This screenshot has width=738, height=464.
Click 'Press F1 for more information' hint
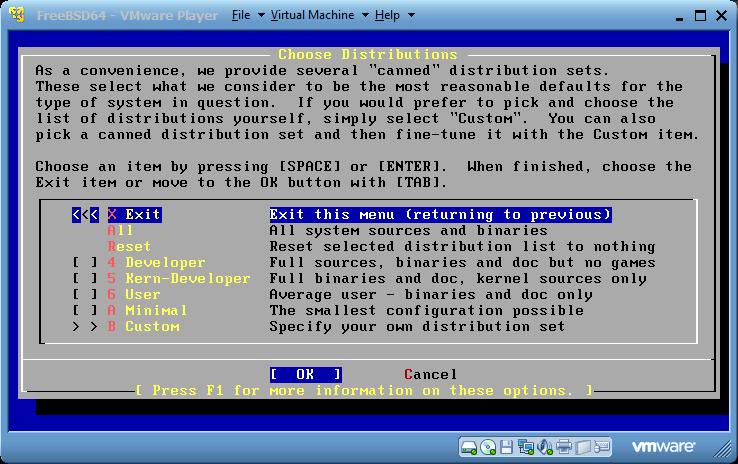[363, 391]
